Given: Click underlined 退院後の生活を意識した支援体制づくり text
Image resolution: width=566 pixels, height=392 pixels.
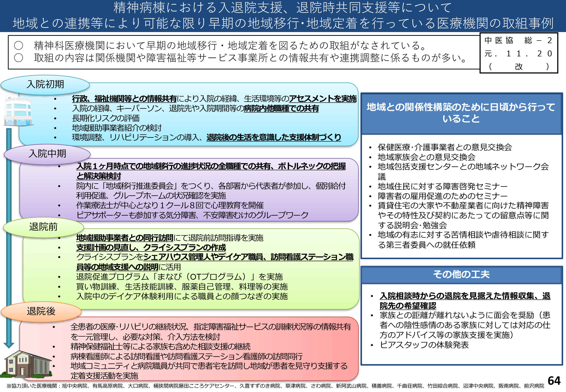Looking at the screenshot, I should (x=274, y=137).
